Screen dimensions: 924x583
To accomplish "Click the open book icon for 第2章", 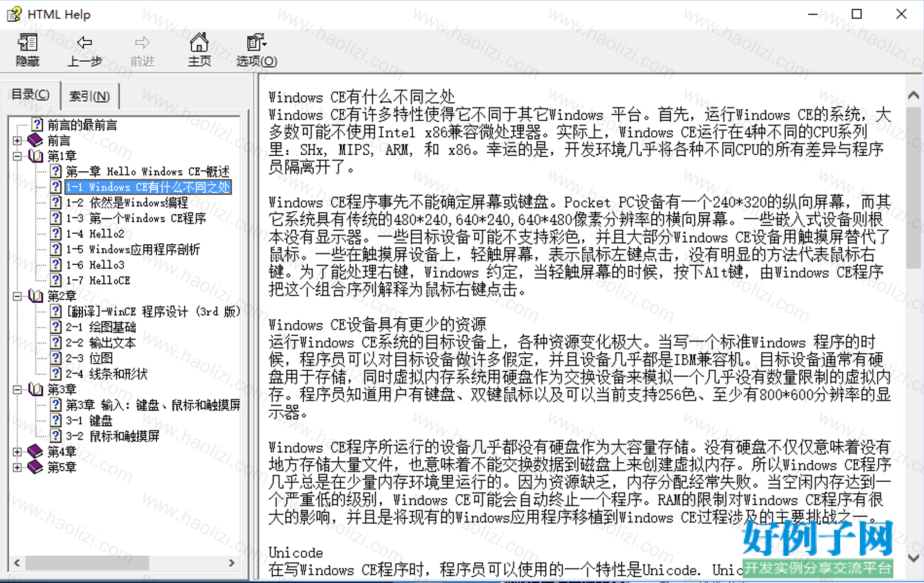I will [36, 296].
